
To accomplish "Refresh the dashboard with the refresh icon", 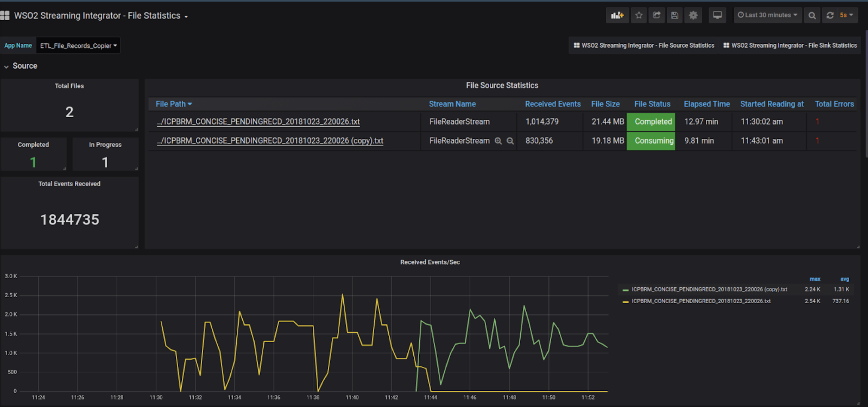I will pyautogui.click(x=830, y=15).
